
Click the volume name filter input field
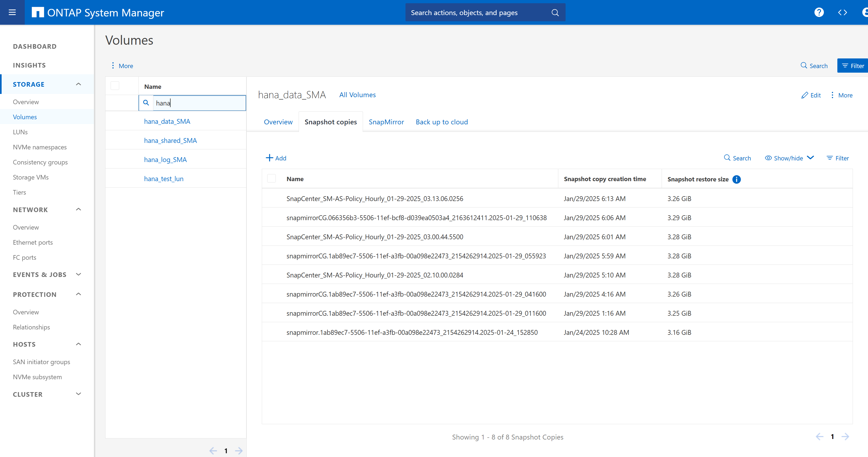pos(199,103)
